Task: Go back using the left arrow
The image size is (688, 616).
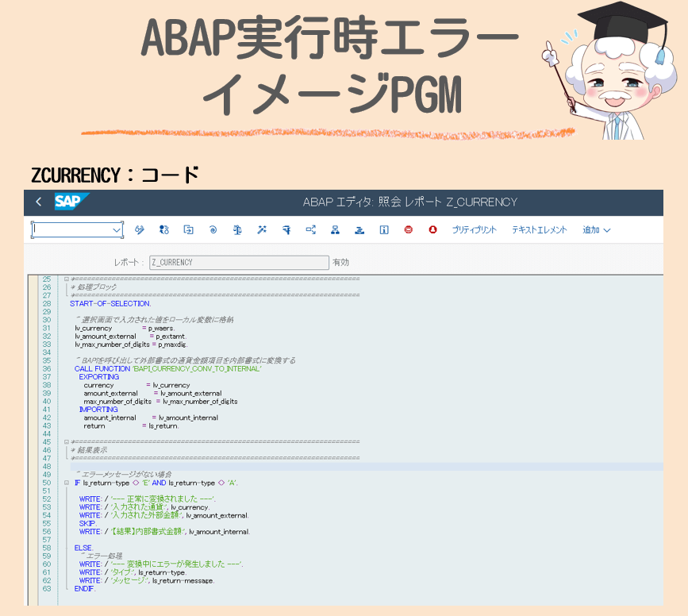Action: click(38, 202)
